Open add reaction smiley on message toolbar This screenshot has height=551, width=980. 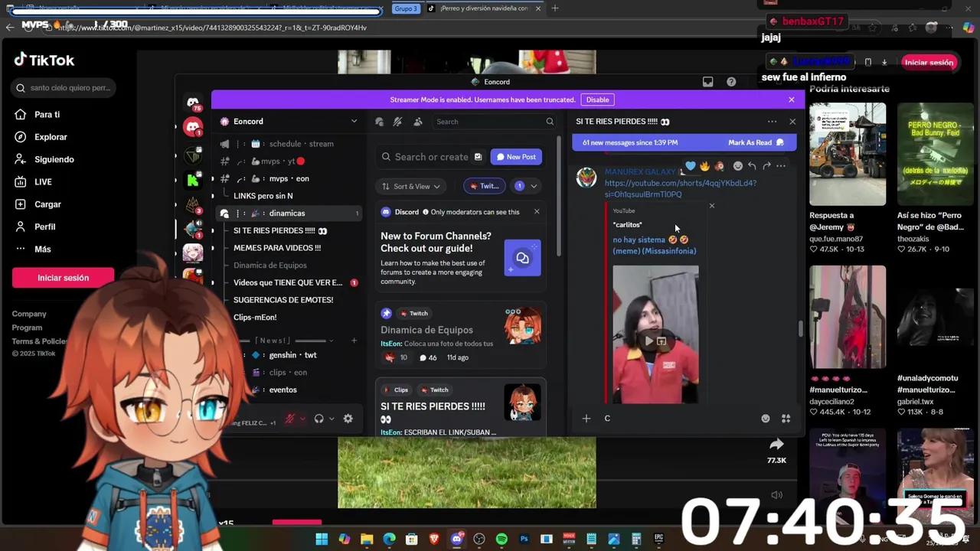(737, 166)
